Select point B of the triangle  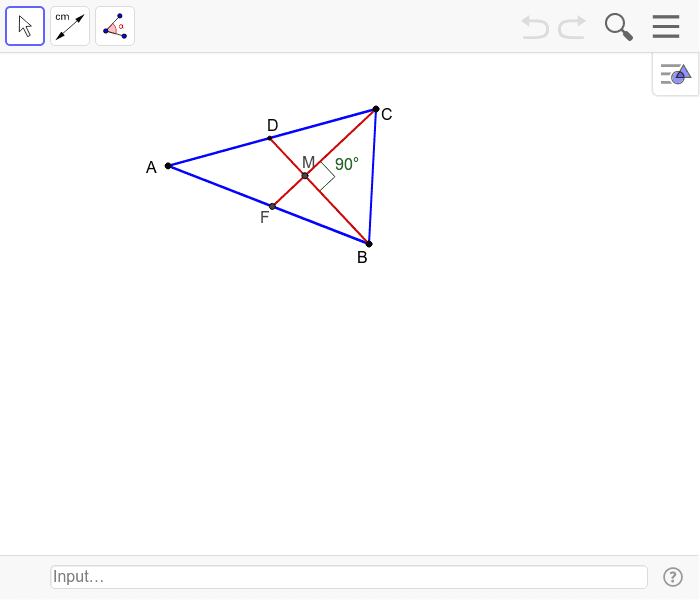click(x=369, y=244)
